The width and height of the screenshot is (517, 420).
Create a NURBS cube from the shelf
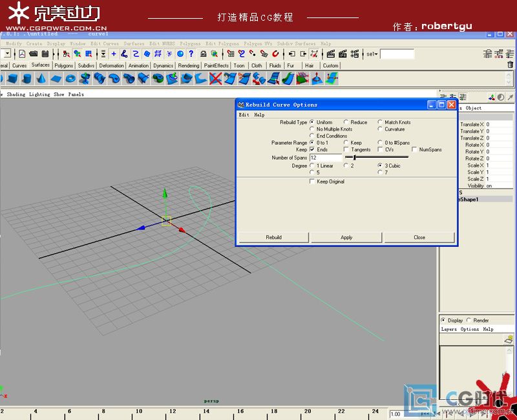tap(12, 79)
